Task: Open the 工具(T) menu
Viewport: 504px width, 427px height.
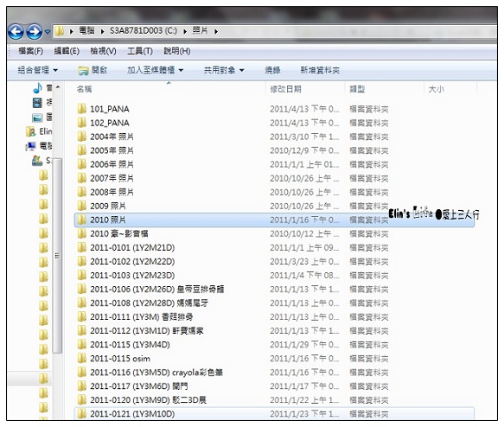Action: point(140,51)
